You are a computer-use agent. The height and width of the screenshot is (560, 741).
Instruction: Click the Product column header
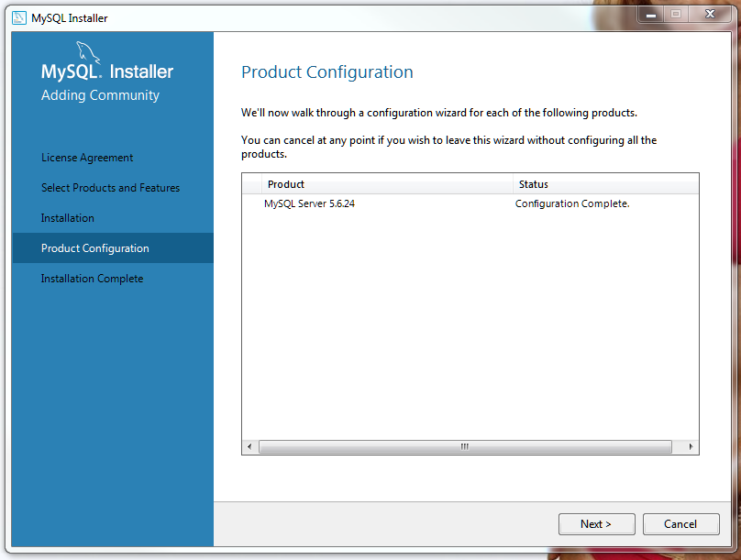click(387, 184)
